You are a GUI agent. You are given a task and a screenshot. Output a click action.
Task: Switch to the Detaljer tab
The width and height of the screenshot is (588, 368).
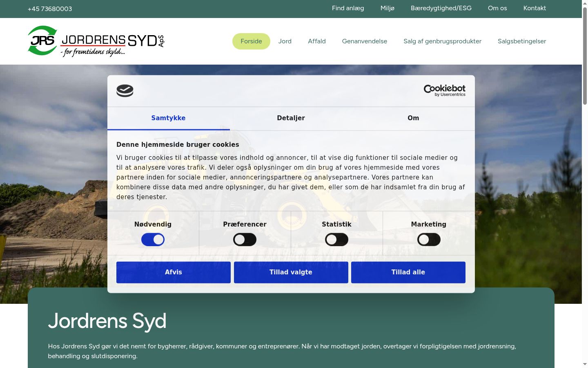(291, 118)
